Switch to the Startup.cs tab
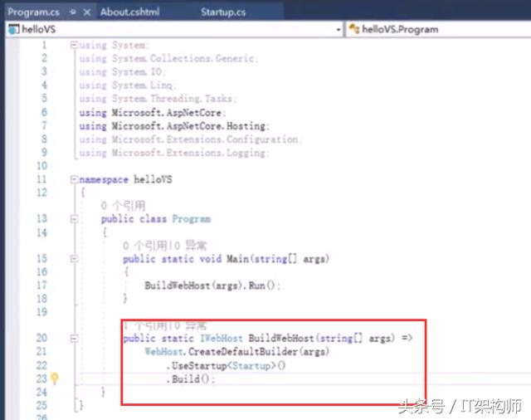The width and height of the screenshot is (531, 420). (x=223, y=12)
